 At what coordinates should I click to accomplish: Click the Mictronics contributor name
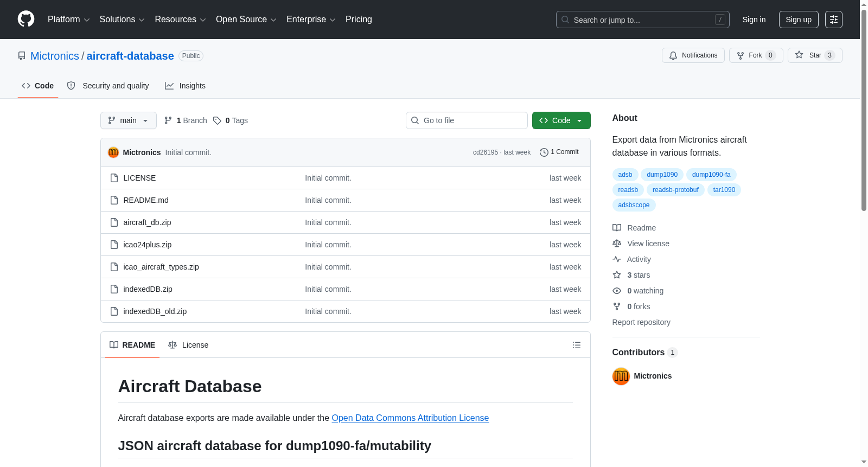click(653, 376)
